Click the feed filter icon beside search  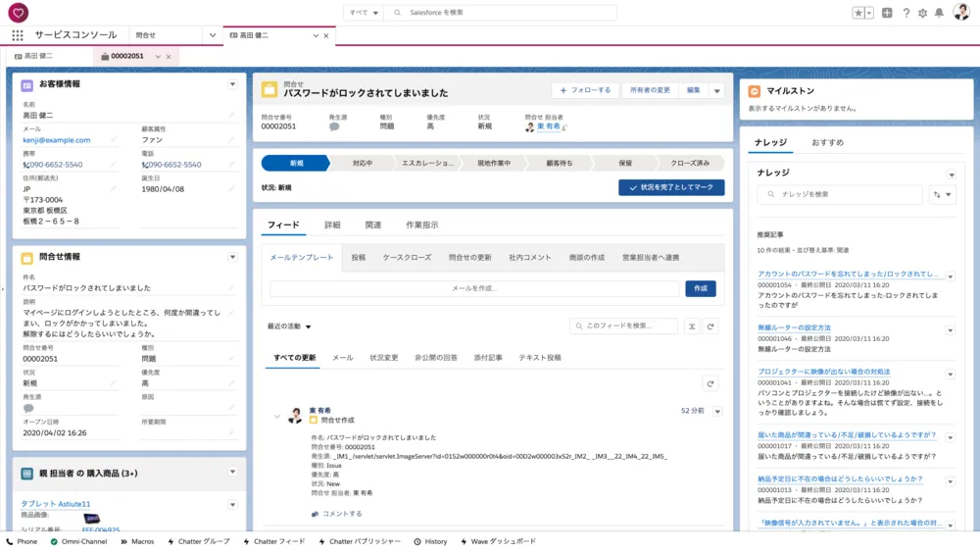[692, 326]
